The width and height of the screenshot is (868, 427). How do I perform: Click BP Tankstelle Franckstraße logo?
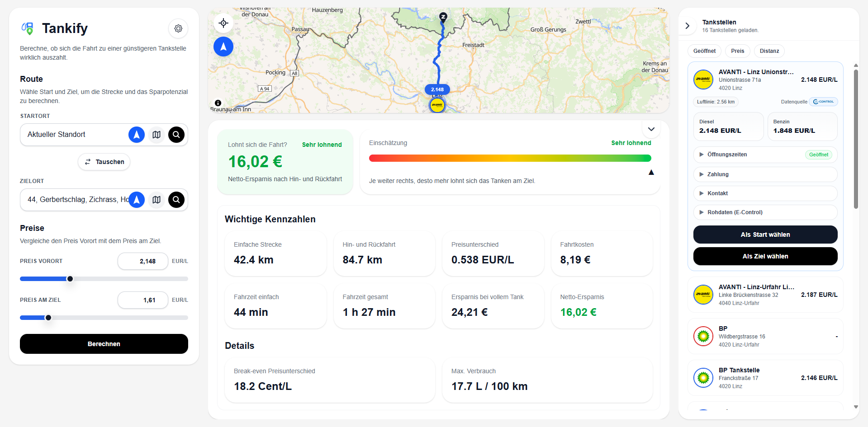click(703, 378)
